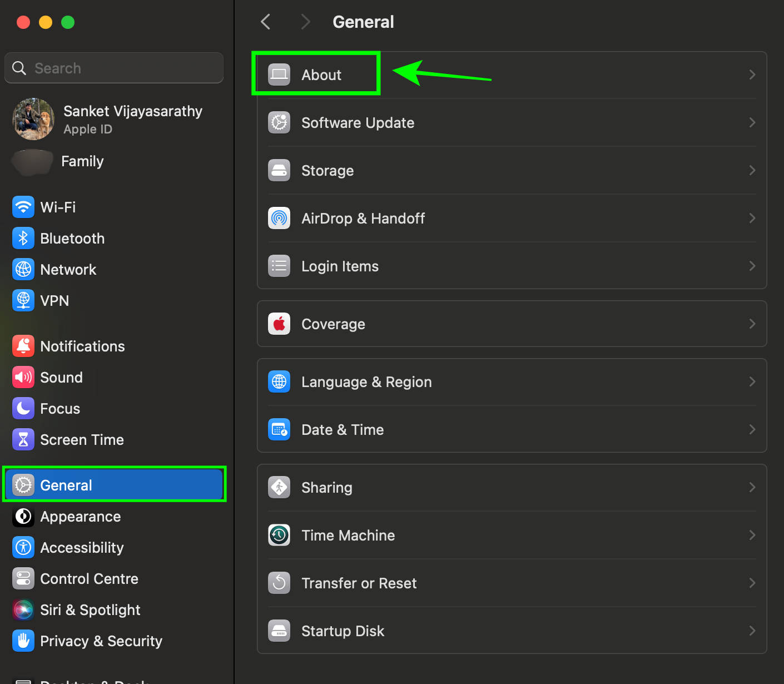Select the Coverage Apple logo icon
The width and height of the screenshot is (784, 684).
point(279,324)
